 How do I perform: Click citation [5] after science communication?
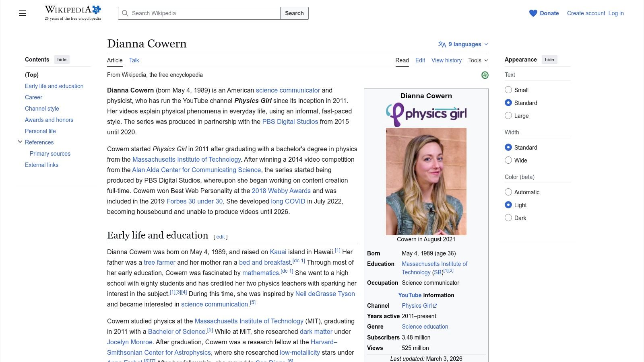[253, 302]
